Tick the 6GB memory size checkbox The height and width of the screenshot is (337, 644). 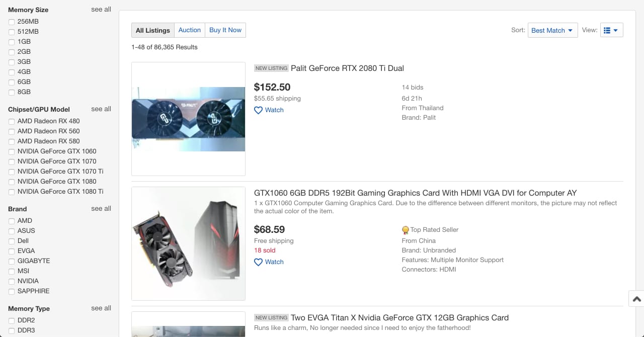click(12, 82)
